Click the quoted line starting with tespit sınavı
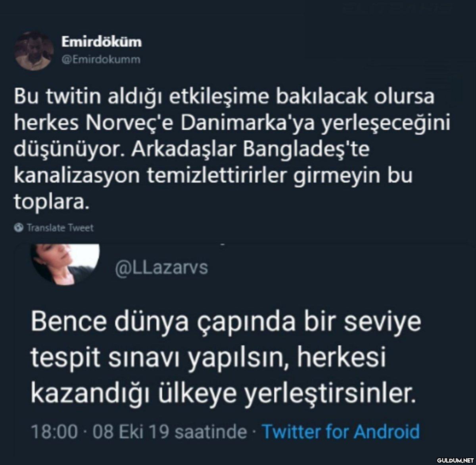 coord(208,358)
